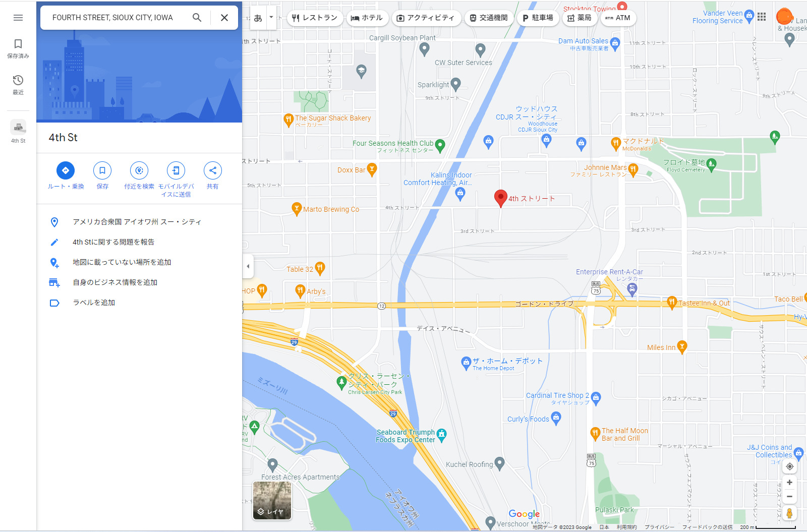Select The Home Depot marker
Screen dimensions: 807x532
pyautogui.click(x=466, y=363)
